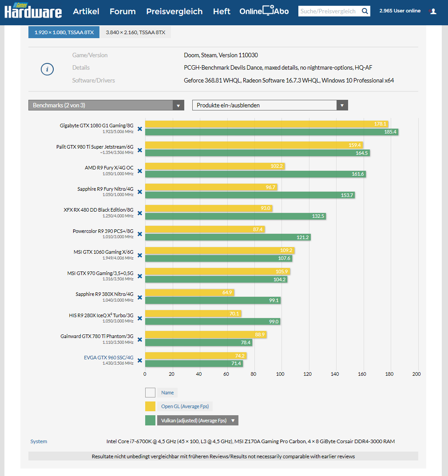Image resolution: width=448 pixels, height=476 pixels.
Task: Click the AMD R9 Fury X Open GL 102.2 bar
Action: (215, 166)
